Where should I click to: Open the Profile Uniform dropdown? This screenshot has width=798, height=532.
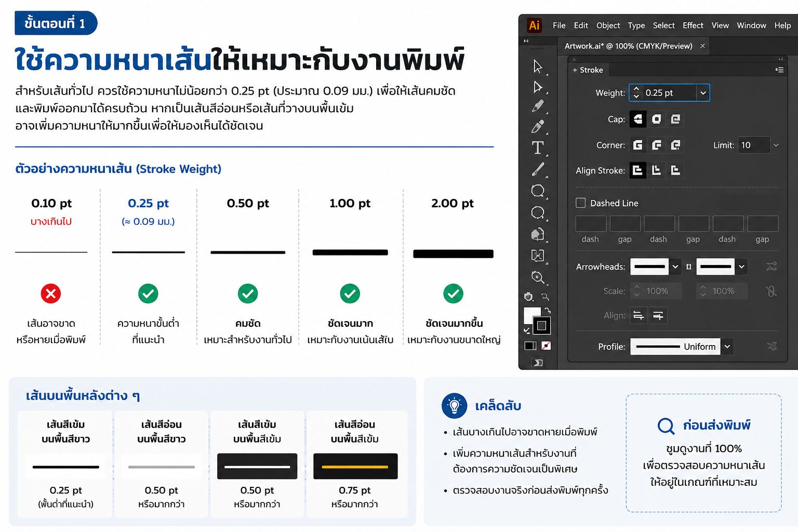(x=727, y=346)
